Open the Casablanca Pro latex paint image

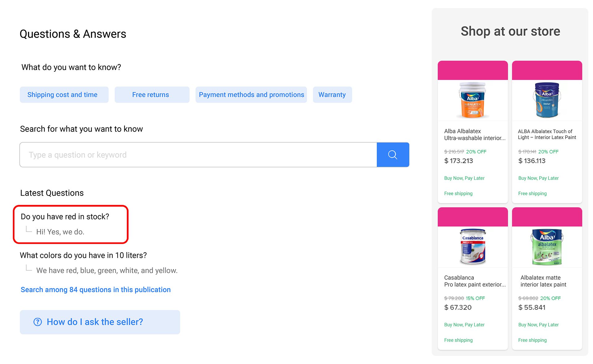[x=472, y=246]
